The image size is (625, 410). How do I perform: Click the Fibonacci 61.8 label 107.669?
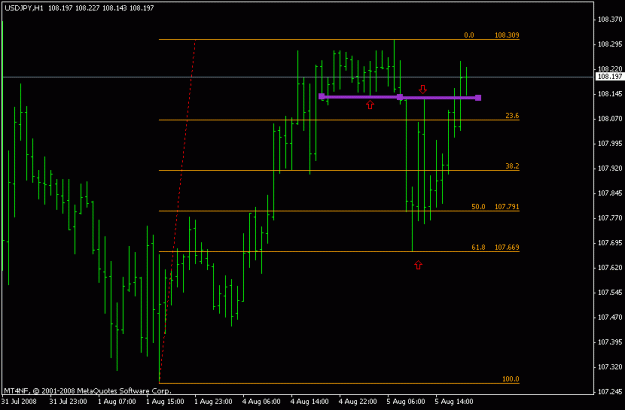point(495,247)
